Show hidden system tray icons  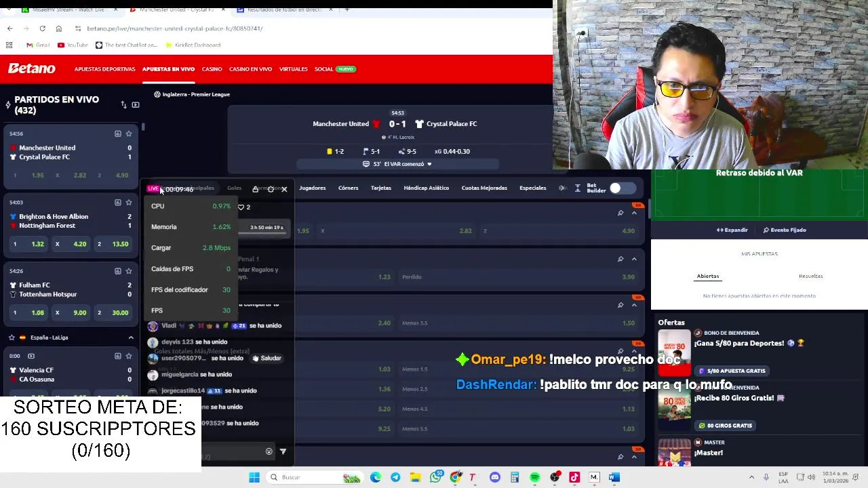pyautogui.click(x=751, y=477)
